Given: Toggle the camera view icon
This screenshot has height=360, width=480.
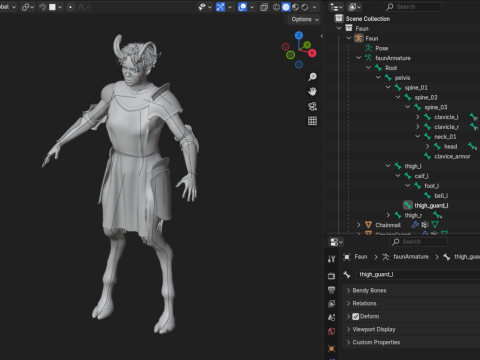Looking at the screenshot, I should click(312, 106).
